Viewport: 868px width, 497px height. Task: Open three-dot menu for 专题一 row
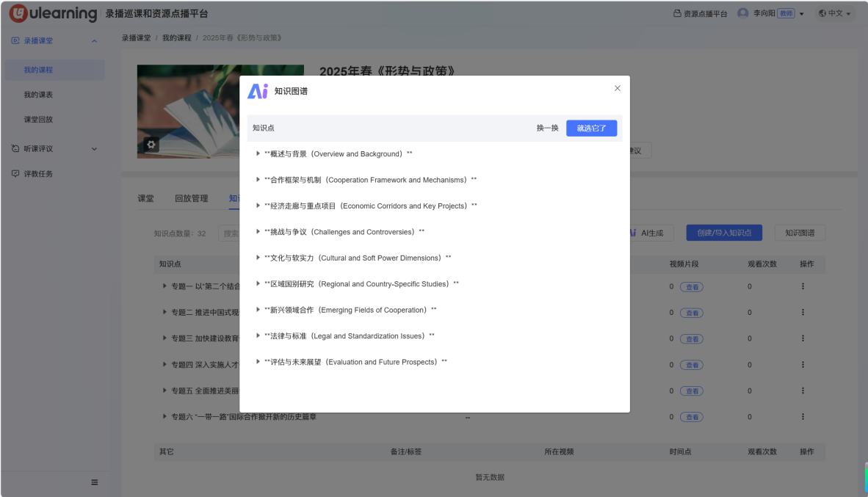[x=803, y=286]
